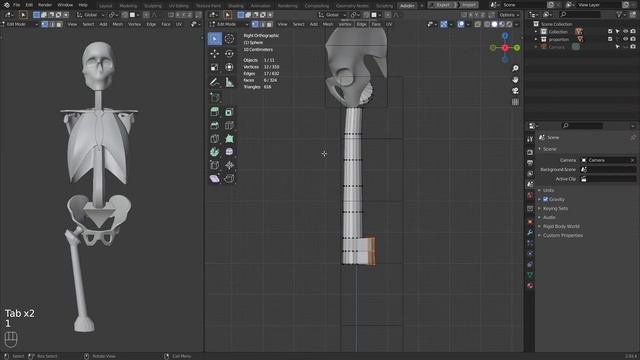Select the Shear tool
Screen dimensions: 640x360
pos(215,178)
